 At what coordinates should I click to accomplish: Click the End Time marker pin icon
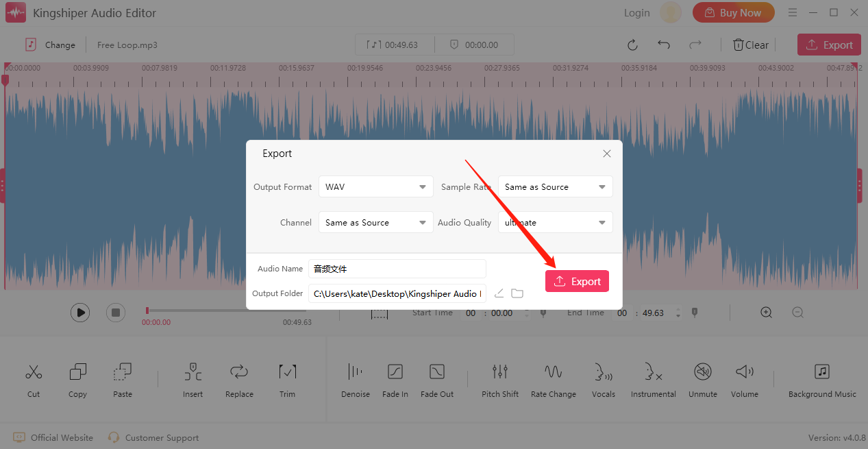coord(695,313)
